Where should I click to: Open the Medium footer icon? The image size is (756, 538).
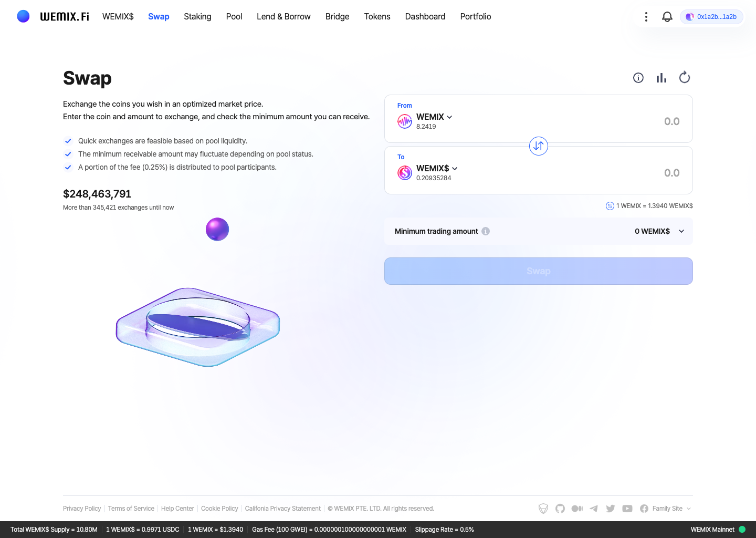coord(577,509)
